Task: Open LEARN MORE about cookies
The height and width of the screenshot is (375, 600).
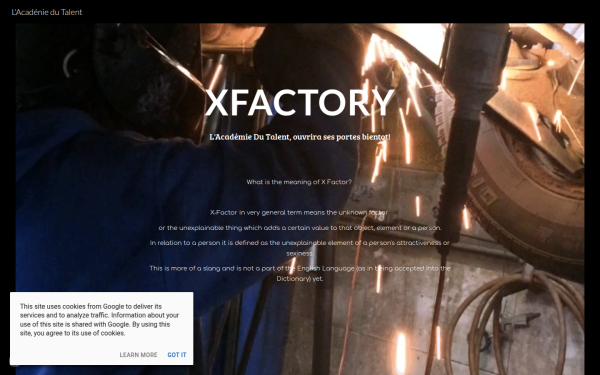Action: (138, 355)
